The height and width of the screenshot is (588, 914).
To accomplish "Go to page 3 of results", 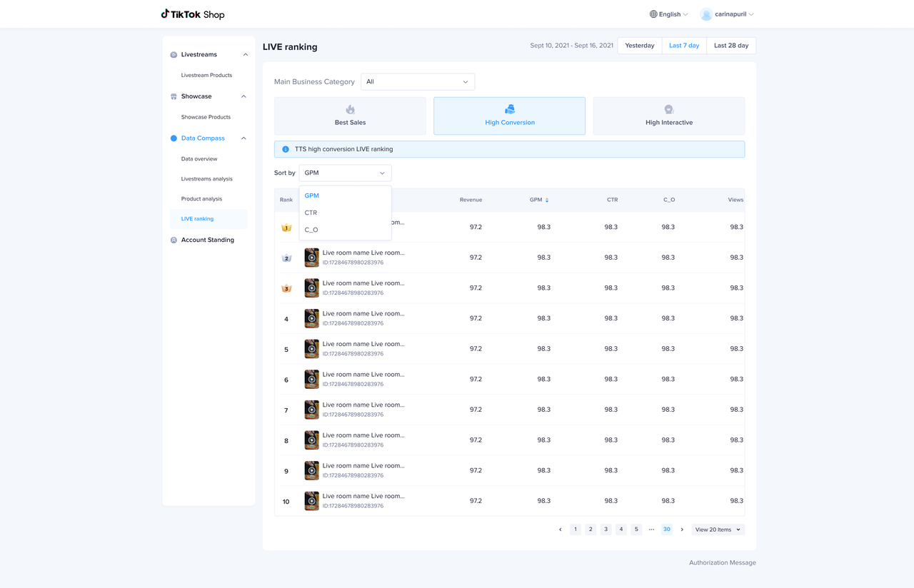I will pyautogui.click(x=606, y=529).
